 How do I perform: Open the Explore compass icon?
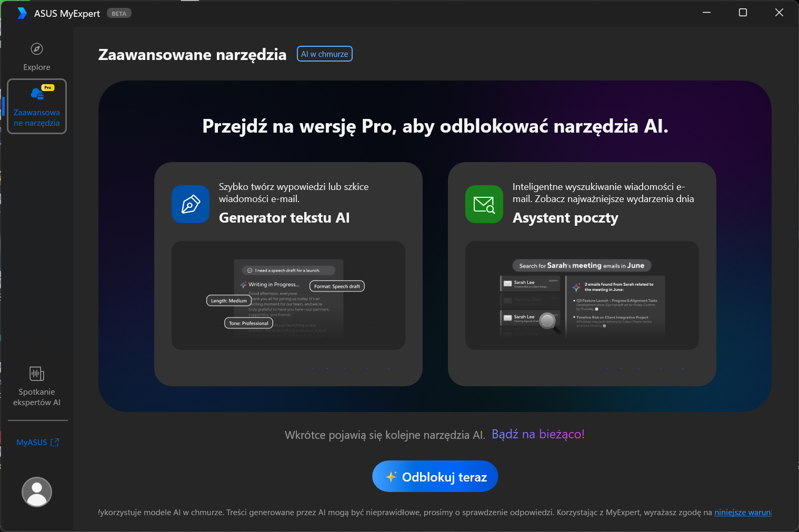[x=36, y=49]
